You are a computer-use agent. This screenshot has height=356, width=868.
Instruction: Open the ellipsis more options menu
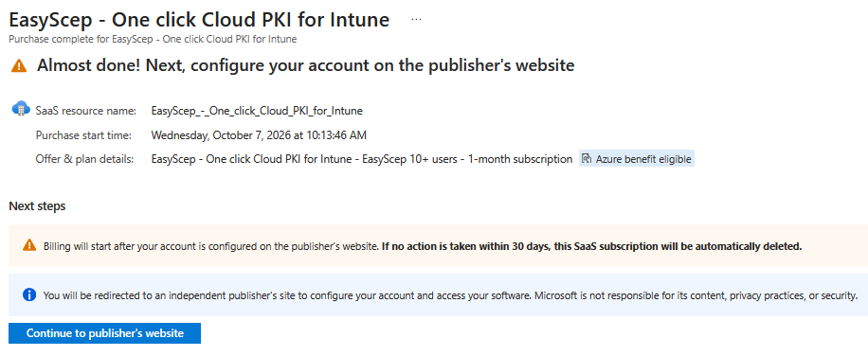(416, 19)
